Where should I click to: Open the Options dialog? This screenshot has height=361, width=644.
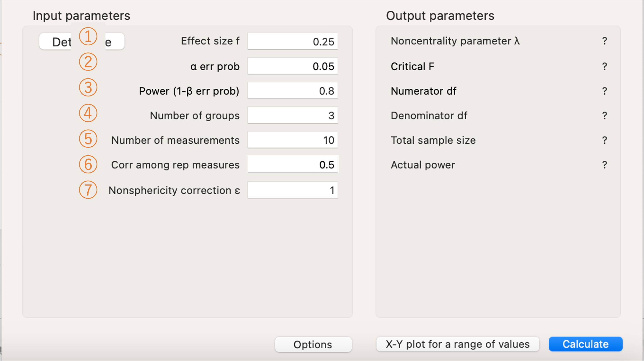pyautogui.click(x=313, y=345)
